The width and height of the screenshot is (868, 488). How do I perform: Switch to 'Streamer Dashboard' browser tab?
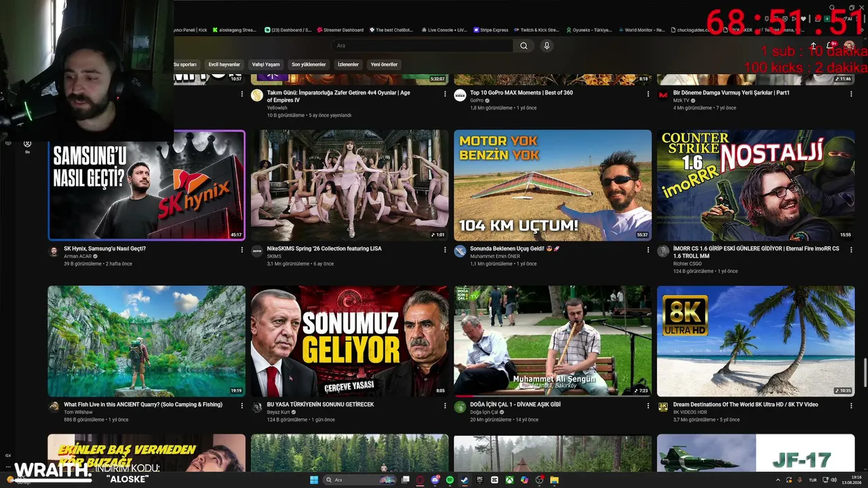(340, 30)
